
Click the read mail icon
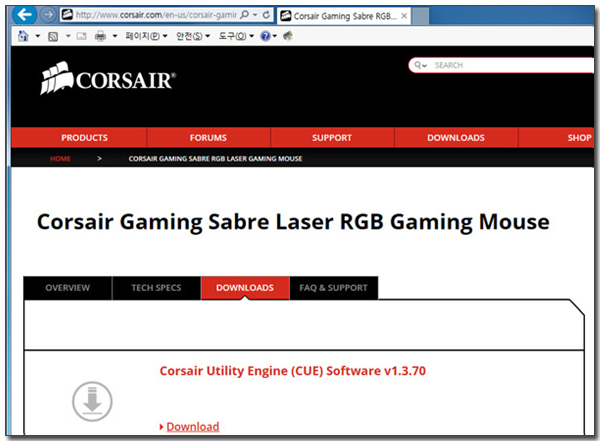tap(81, 36)
